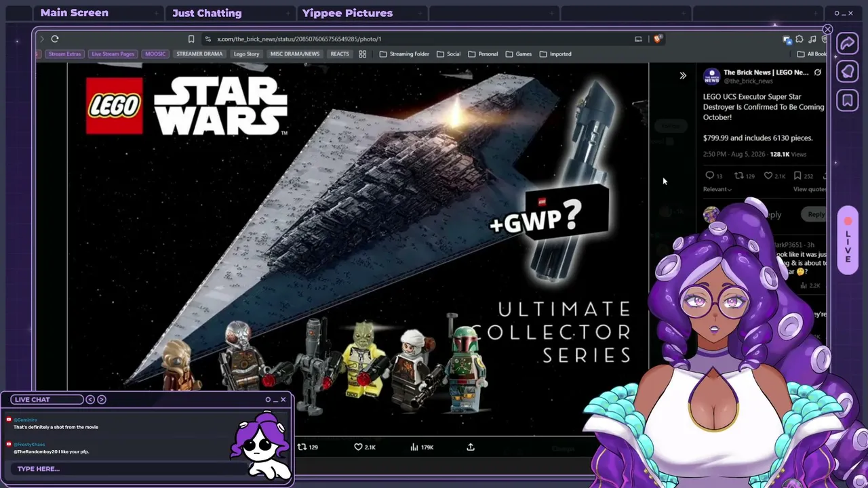Viewport: 868px width, 488px height.
Task: Click the right arrow in Live Chat header
Action: [x=102, y=400]
